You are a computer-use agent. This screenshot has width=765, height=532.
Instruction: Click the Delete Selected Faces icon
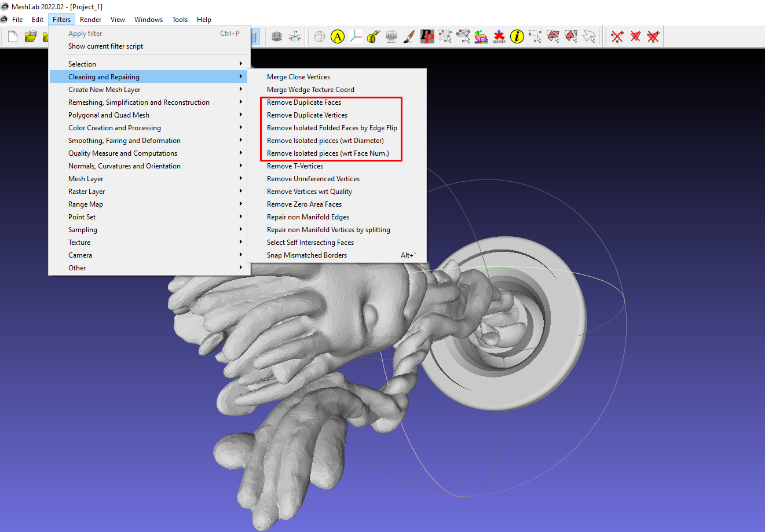tap(635, 37)
